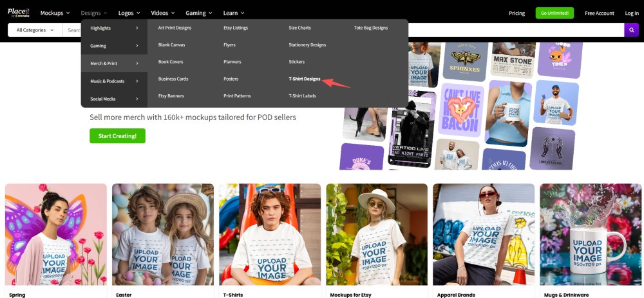Expand the Highlights submenu

click(x=114, y=28)
